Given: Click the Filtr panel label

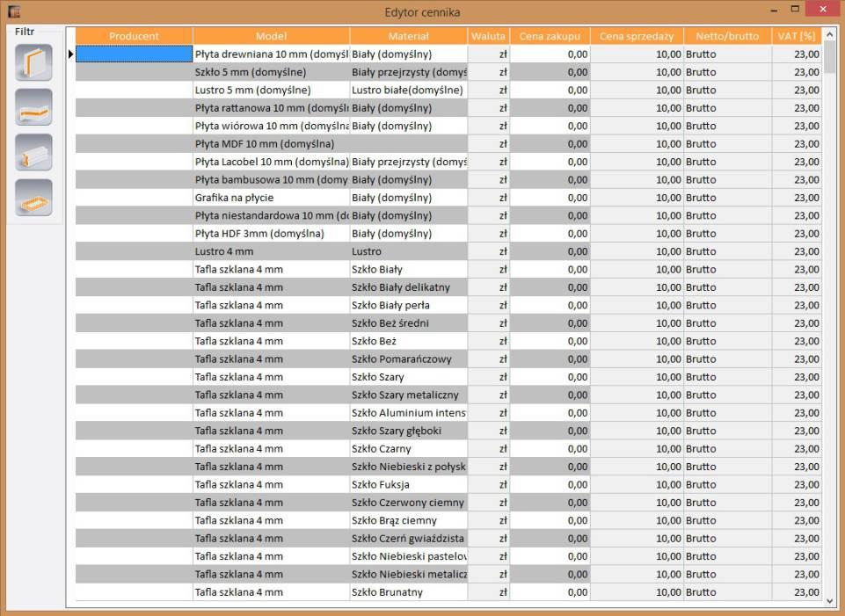Looking at the screenshot, I should click(25, 32).
